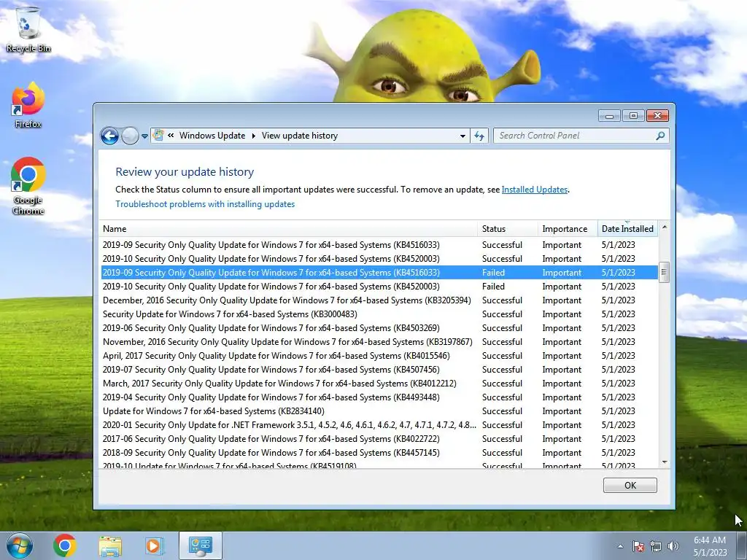The image size is (747, 560).
Task: Open the Recycle Bin desktop icon
Action: (x=28, y=28)
